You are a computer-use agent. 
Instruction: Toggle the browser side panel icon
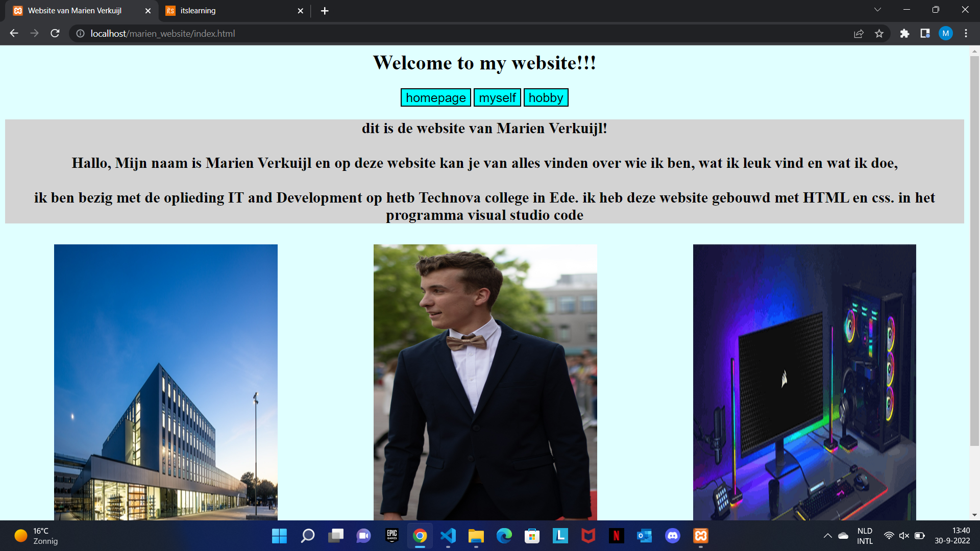(925, 34)
